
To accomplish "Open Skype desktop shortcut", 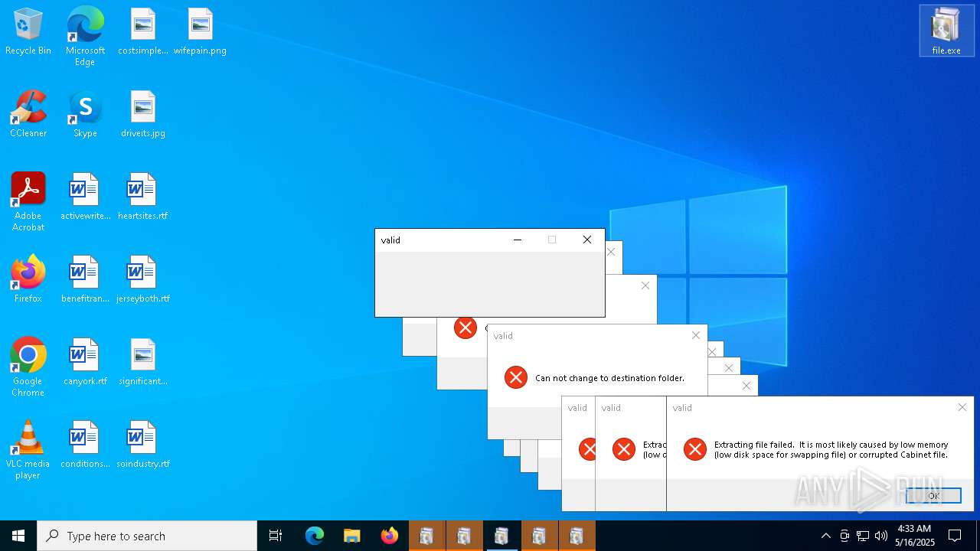I will [85, 114].
